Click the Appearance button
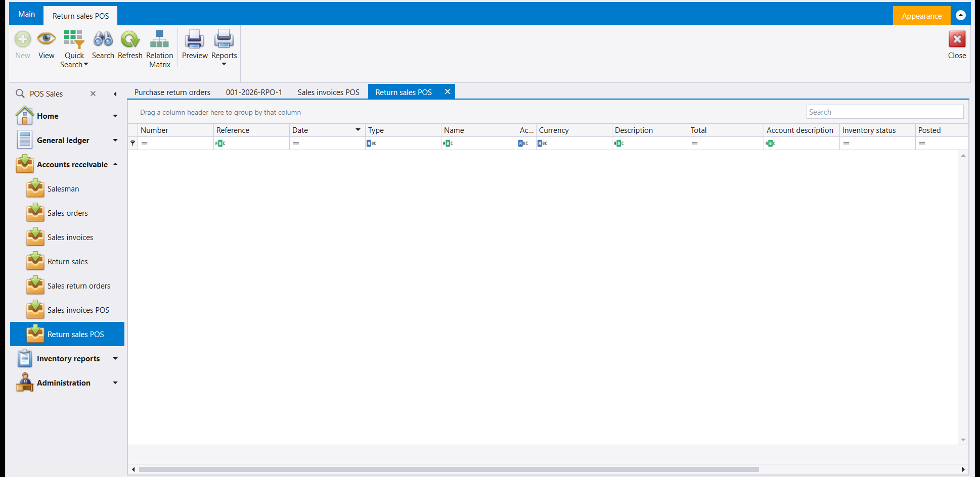The image size is (980, 477). [921, 16]
